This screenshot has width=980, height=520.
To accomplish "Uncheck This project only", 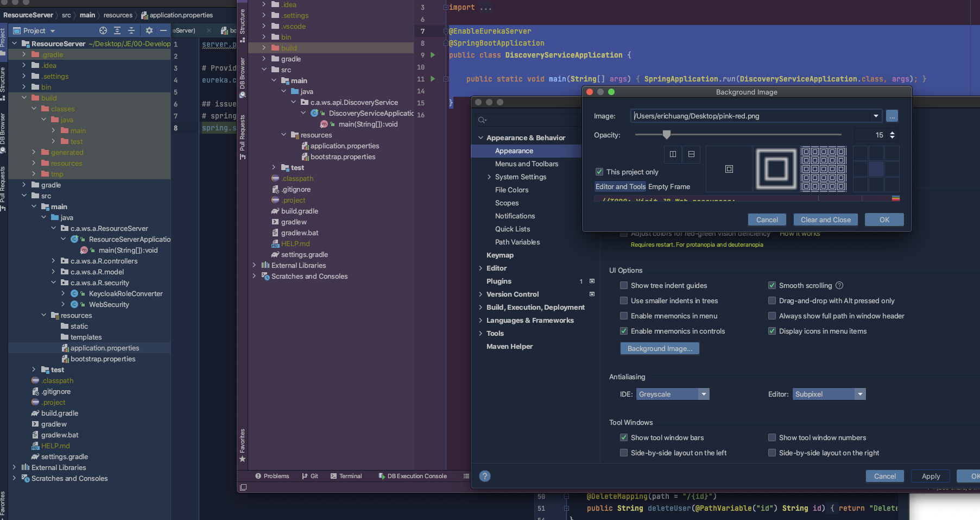I will pos(599,171).
